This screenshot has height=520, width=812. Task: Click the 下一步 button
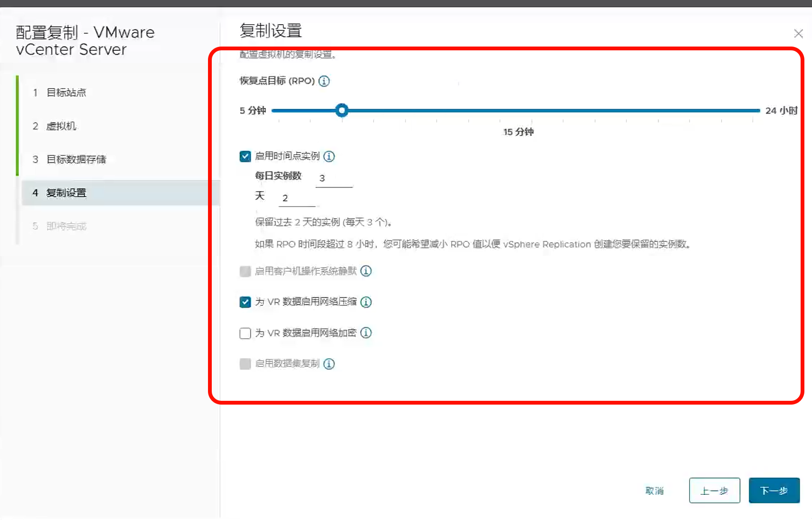(774, 491)
